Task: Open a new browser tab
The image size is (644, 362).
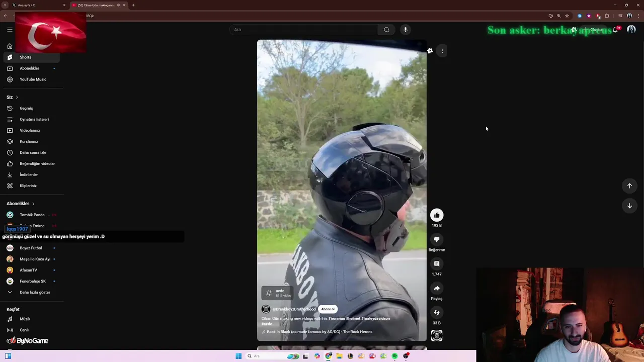Action: (133, 5)
